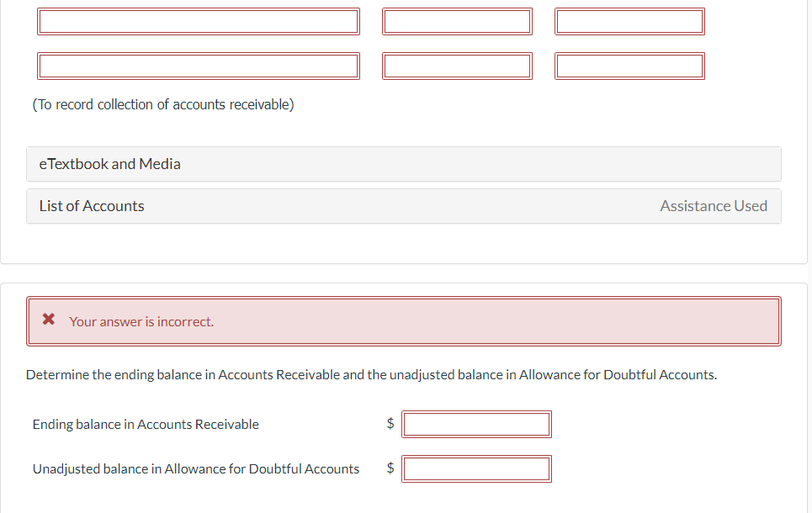The image size is (812, 513).
Task: Click the dollar sign beside the Unadjusted balance field
Action: (390, 468)
